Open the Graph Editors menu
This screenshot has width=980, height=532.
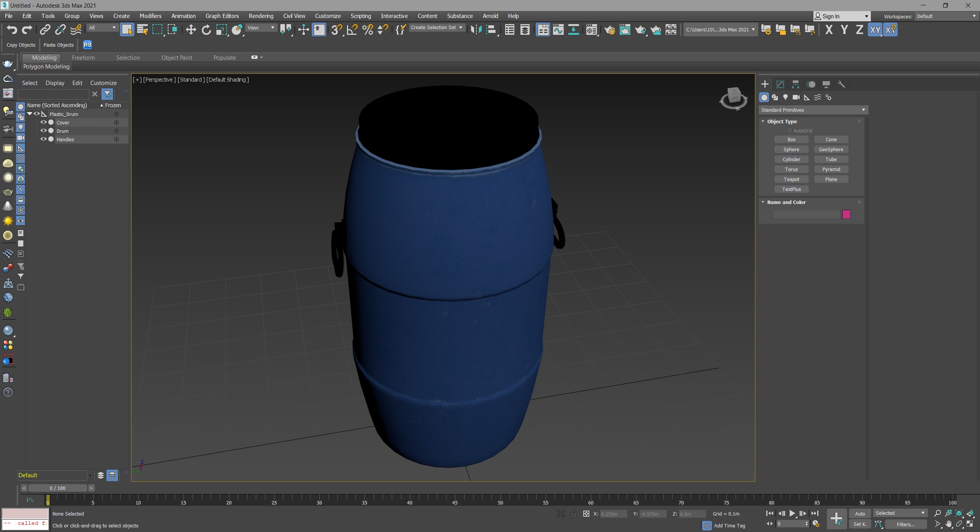click(222, 16)
